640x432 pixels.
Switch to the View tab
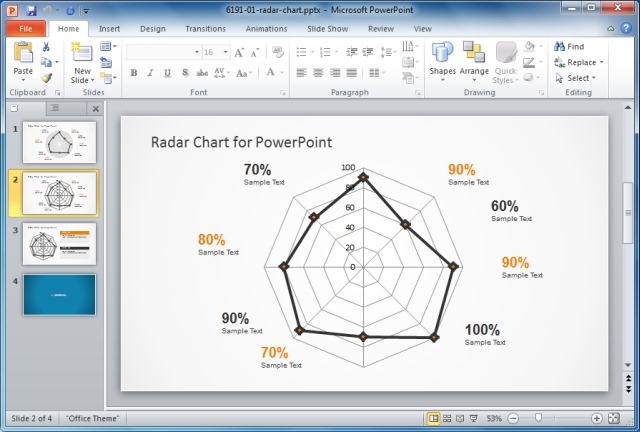point(422,29)
